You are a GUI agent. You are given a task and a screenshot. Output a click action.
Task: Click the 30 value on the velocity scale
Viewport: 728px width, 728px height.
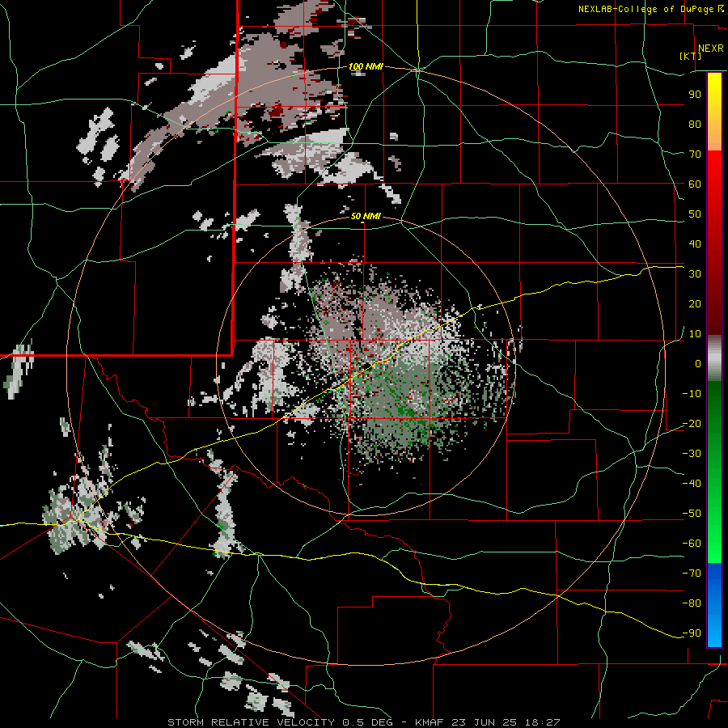pos(695,274)
